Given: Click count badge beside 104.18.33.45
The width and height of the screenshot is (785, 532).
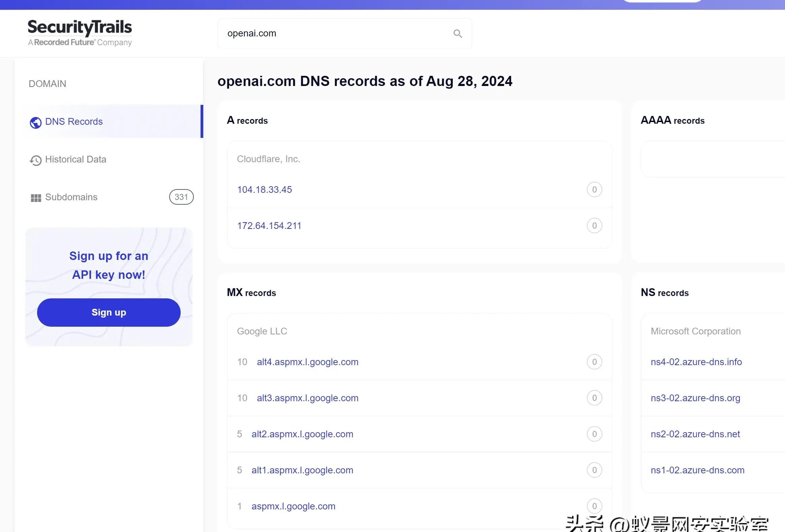Looking at the screenshot, I should pos(594,189).
